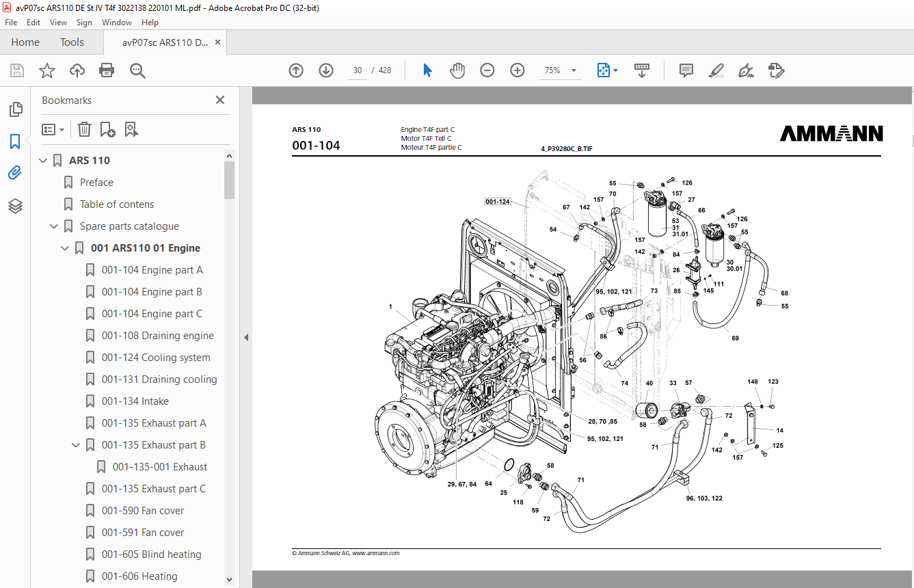The image size is (914, 588).
Task: Click the fit page view icon
Action: coord(603,70)
